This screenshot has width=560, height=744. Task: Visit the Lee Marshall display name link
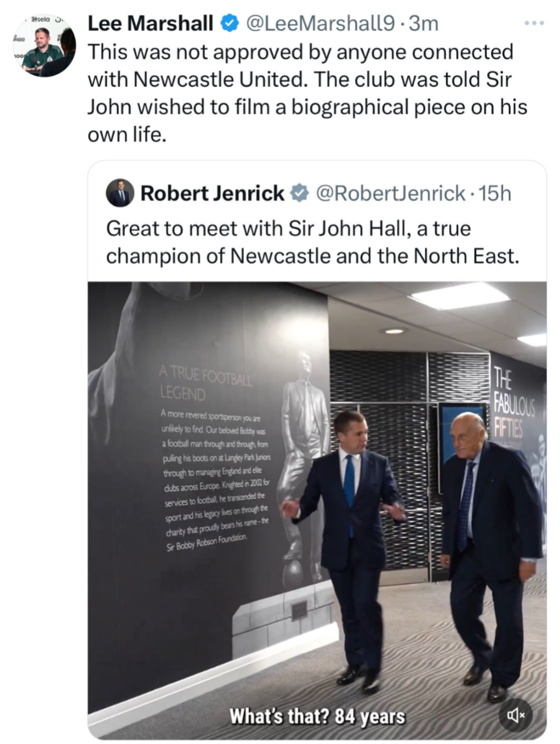point(151,23)
